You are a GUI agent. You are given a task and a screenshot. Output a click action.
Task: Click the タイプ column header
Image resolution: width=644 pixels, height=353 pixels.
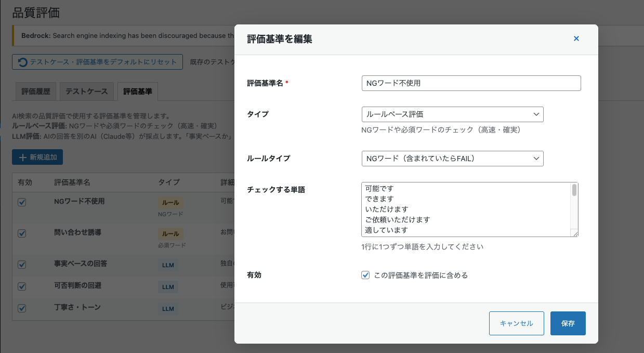coord(169,182)
